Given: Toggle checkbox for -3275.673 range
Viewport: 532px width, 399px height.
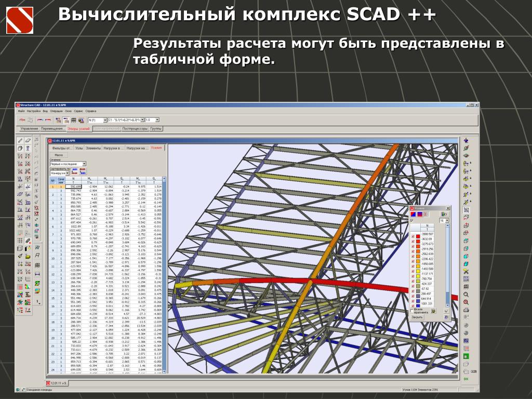Looking at the screenshot, I should [413, 246].
